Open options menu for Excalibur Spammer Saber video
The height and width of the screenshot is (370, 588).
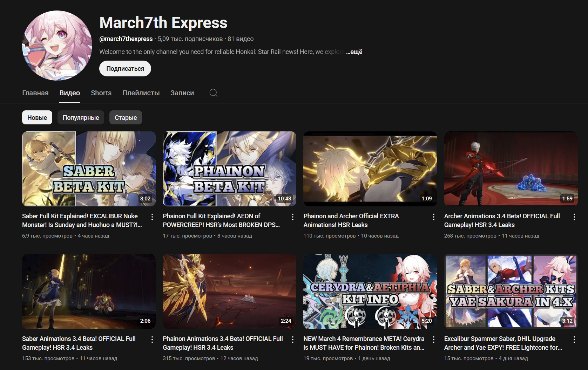(574, 340)
